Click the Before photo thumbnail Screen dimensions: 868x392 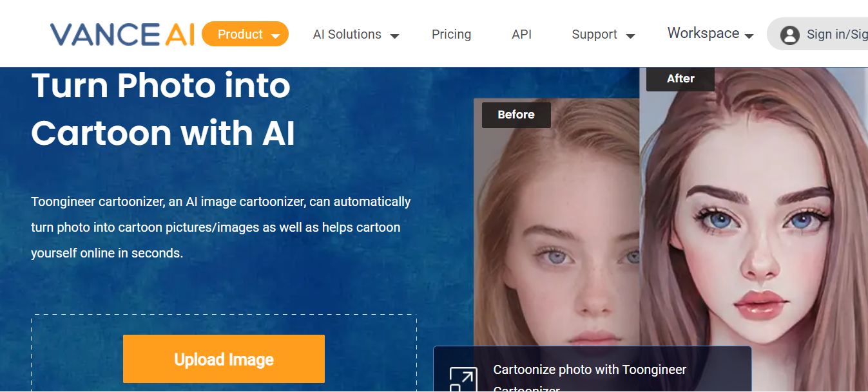click(557, 222)
